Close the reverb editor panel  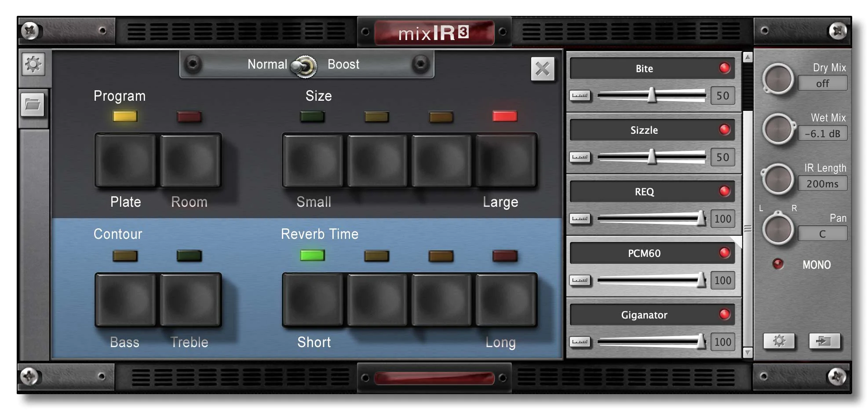[x=543, y=69]
